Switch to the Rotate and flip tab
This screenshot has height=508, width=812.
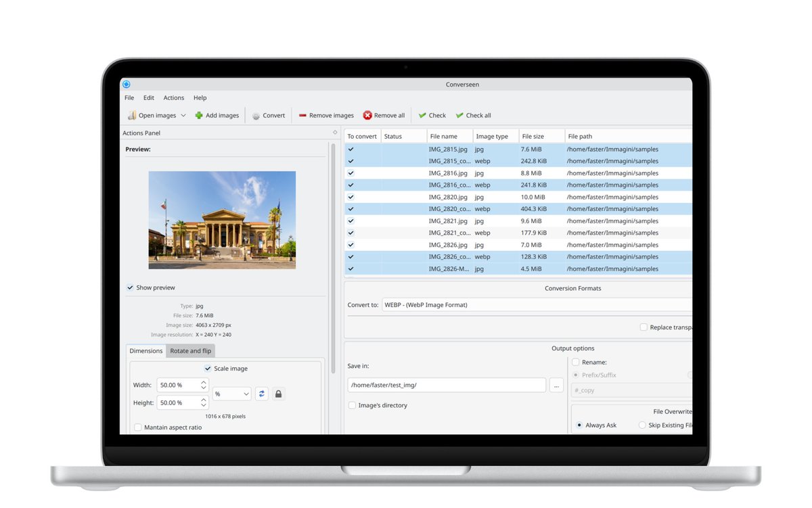(191, 351)
